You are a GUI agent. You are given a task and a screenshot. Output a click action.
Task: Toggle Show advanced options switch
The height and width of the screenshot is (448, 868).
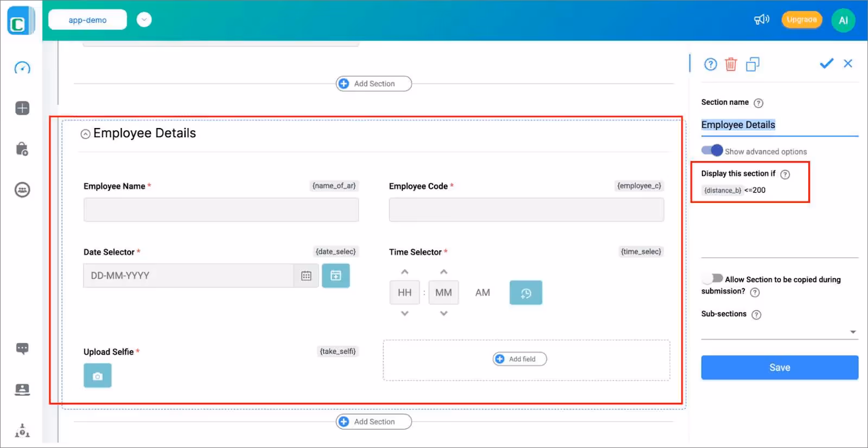tap(712, 150)
